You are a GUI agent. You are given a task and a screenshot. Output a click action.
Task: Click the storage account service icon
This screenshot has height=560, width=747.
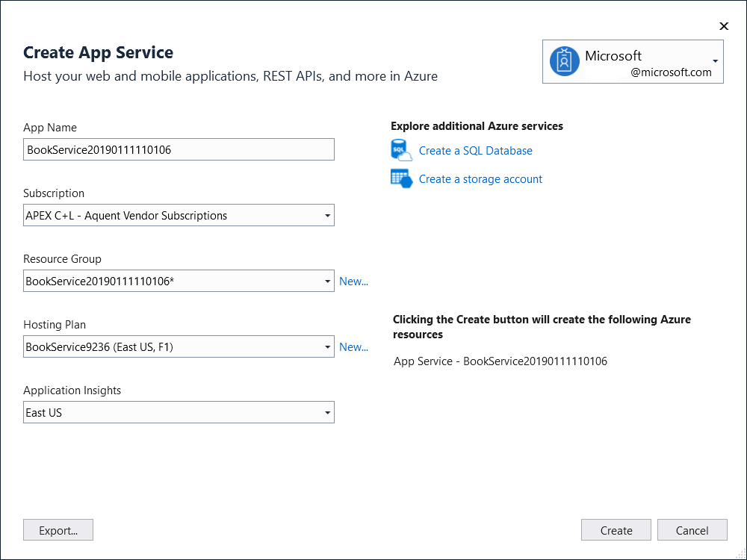tap(401, 178)
